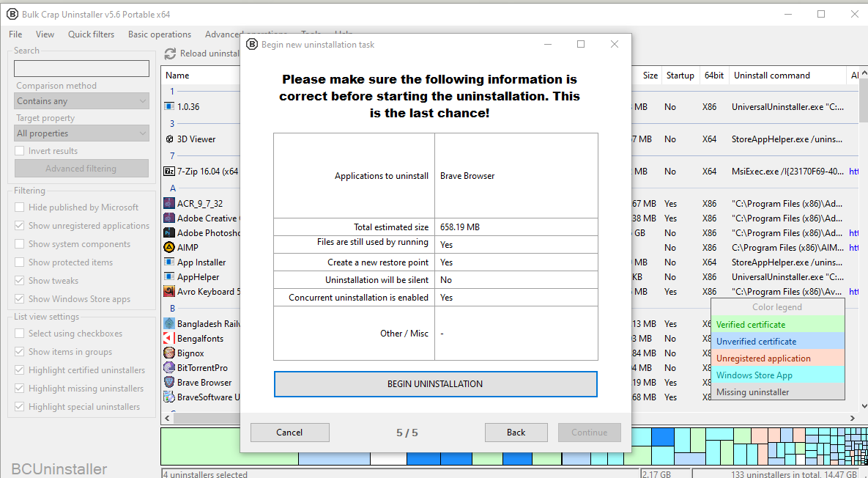Click the AIMP player icon
The image size is (868, 478).
pyautogui.click(x=169, y=247)
